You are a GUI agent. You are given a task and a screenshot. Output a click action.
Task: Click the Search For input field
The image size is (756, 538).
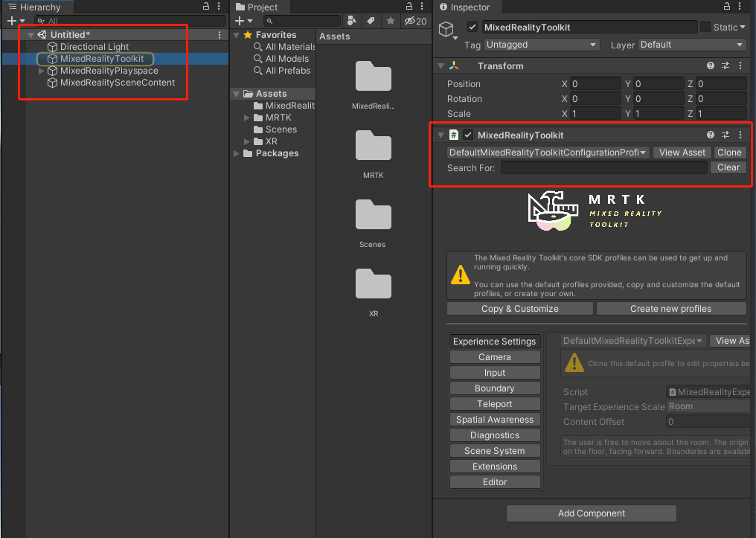tap(604, 167)
